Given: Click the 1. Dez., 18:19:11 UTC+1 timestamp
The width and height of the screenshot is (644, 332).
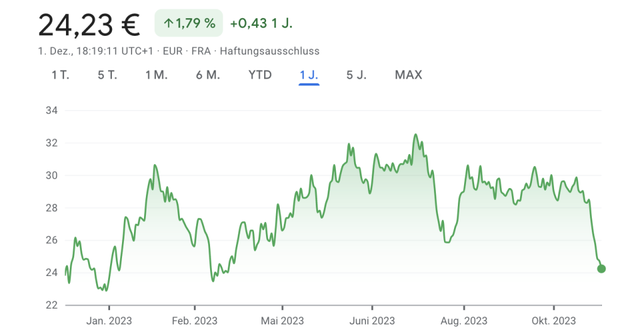Looking at the screenshot, I should click(96, 52).
